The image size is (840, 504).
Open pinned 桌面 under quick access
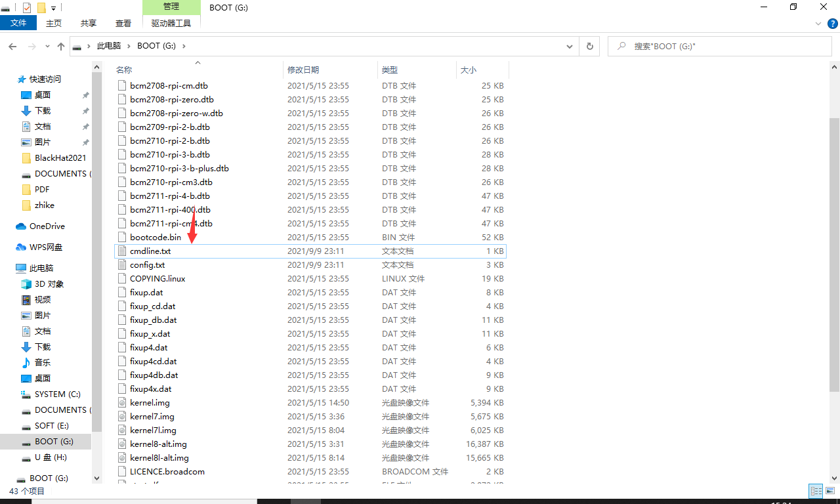coord(43,95)
